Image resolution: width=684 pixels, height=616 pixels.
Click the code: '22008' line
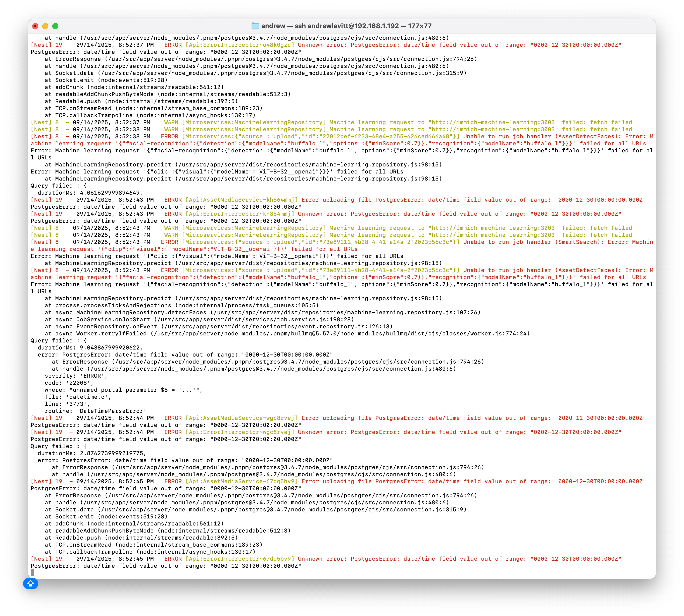(69, 383)
